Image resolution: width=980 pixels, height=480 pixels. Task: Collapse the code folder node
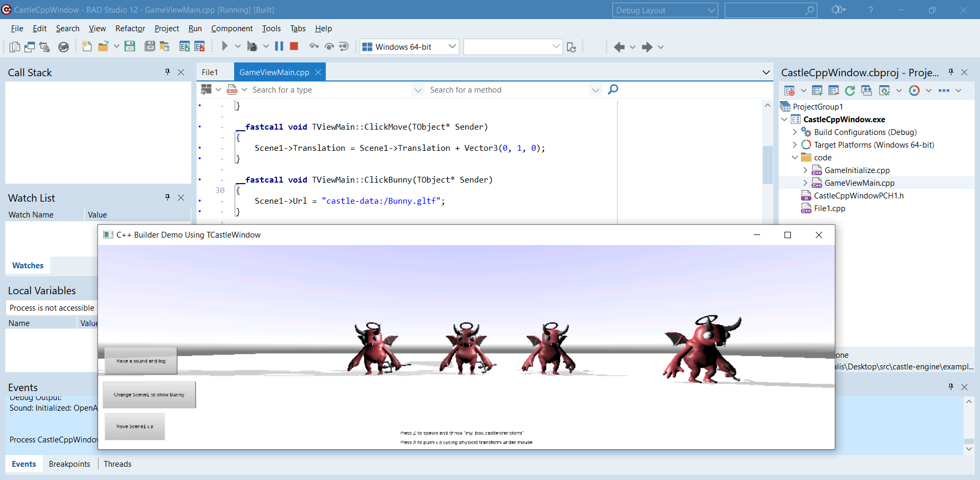coord(794,158)
